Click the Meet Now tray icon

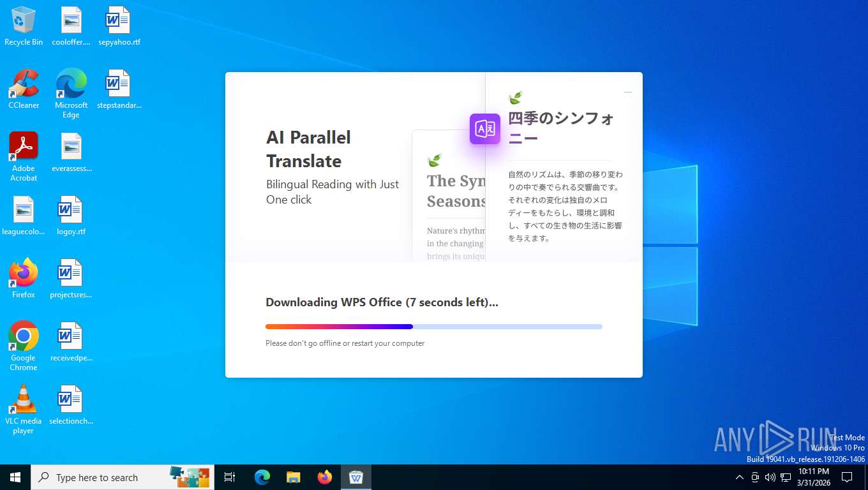tap(755, 477)
